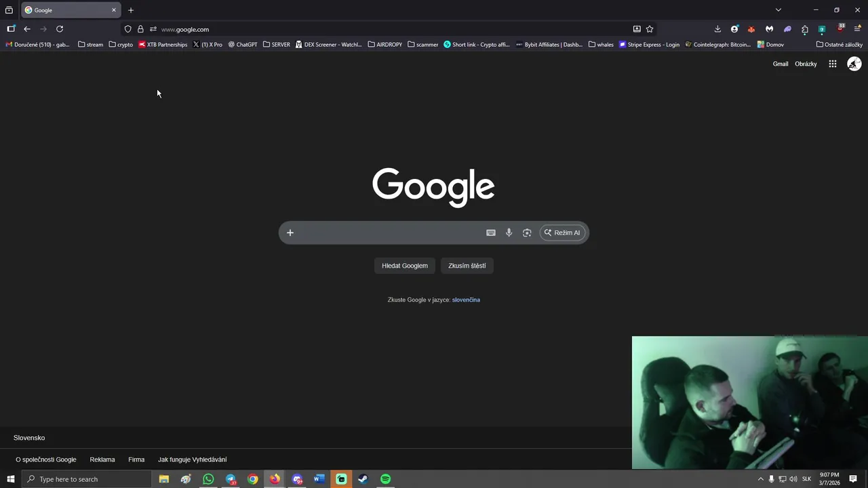Switch Google language to slovenčina
The width and height of the screenshot is (868, 488).
466,300
